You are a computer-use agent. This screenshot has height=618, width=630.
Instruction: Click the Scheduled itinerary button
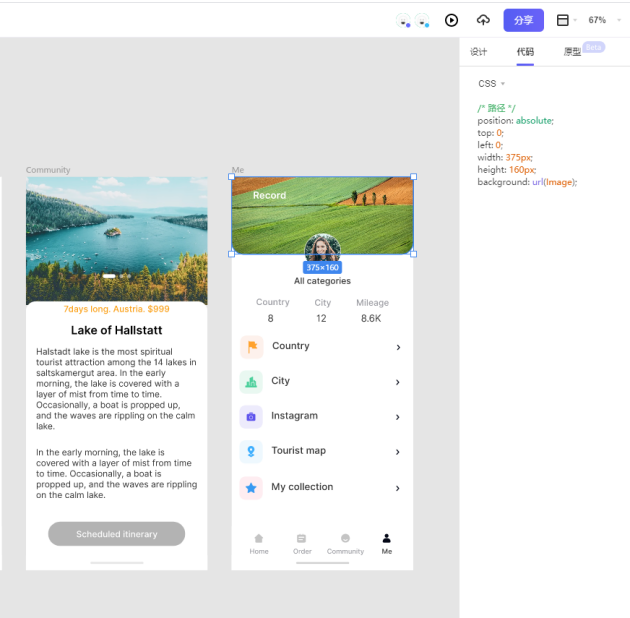point(117,534)
